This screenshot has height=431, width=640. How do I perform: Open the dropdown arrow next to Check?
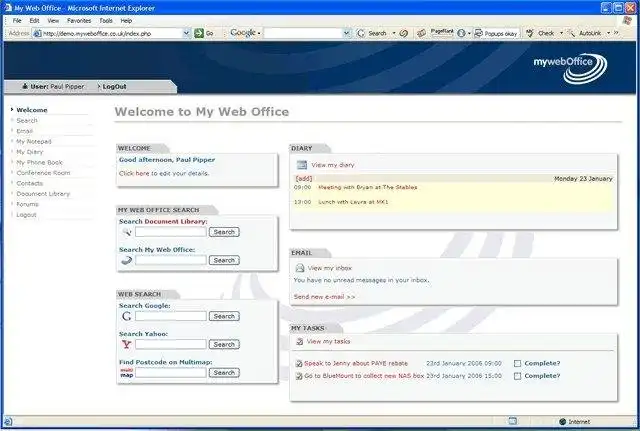tap(561, 33)
